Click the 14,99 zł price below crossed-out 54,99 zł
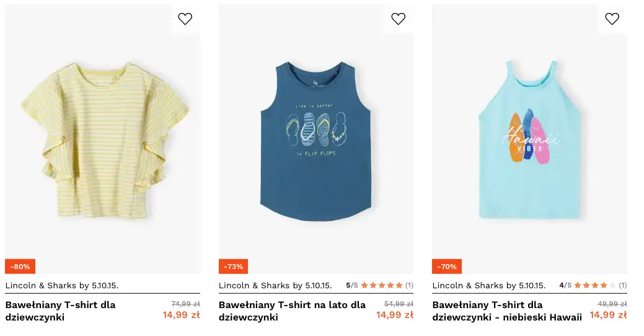 click(395, 315)
